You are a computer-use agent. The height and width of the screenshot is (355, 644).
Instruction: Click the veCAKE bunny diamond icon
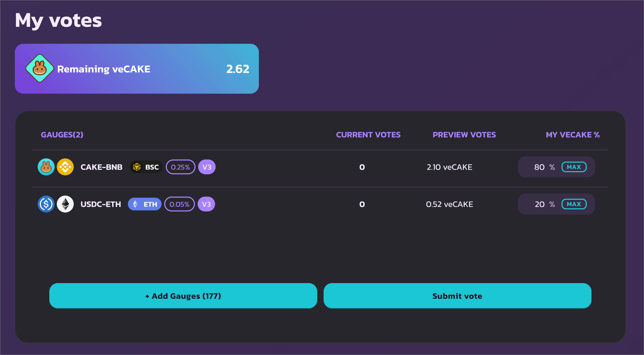(40, 68)
